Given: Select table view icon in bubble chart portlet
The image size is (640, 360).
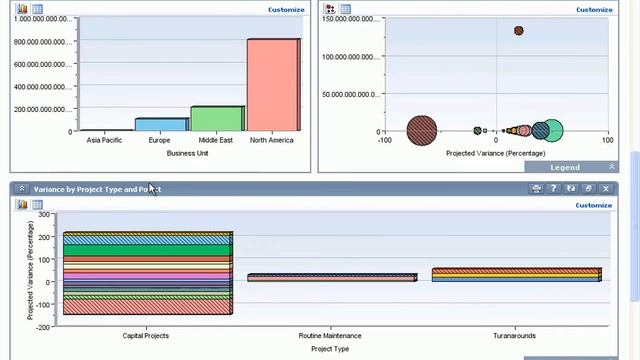Looking at the screenshot, I should pyautogui.click(x=345, y=9).
